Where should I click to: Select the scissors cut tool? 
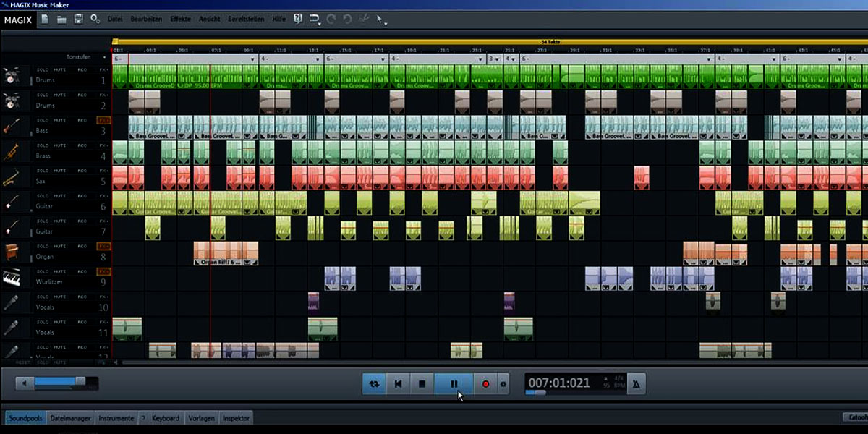(x=365, y=19)
